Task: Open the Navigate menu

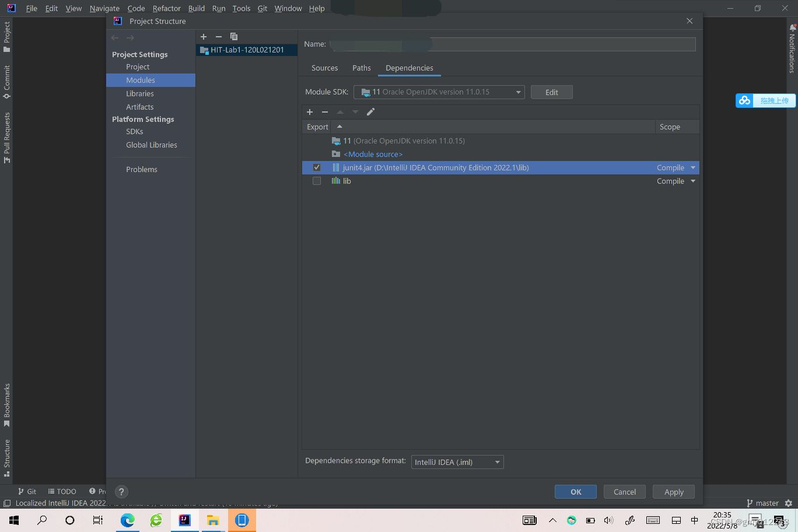Action: (104, 8)
